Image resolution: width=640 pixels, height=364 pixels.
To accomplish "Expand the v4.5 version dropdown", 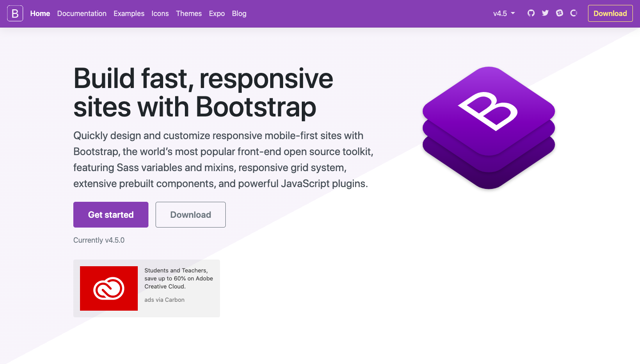I will point(504,13).
